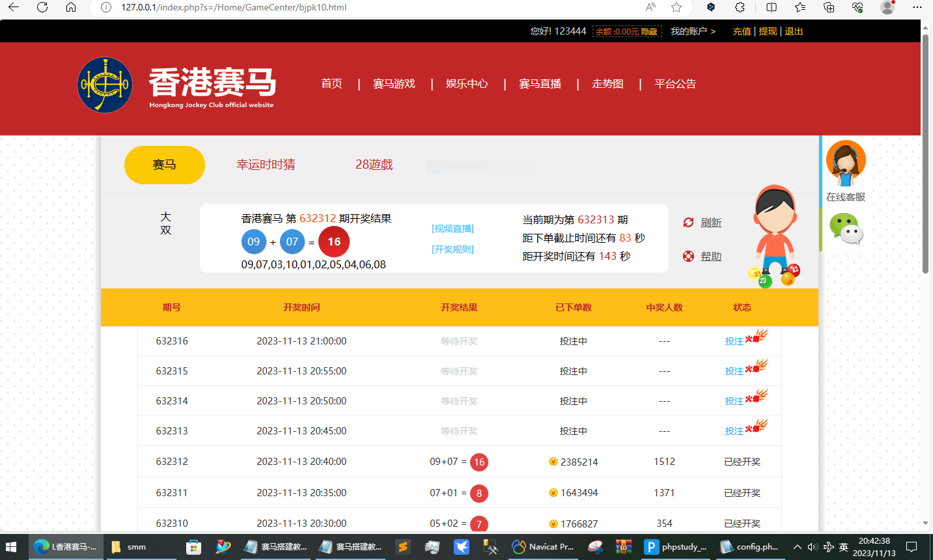The width and height of the screenshot is (933, 560).
Task: Select the 赛马 game tab
Action: 165,165
